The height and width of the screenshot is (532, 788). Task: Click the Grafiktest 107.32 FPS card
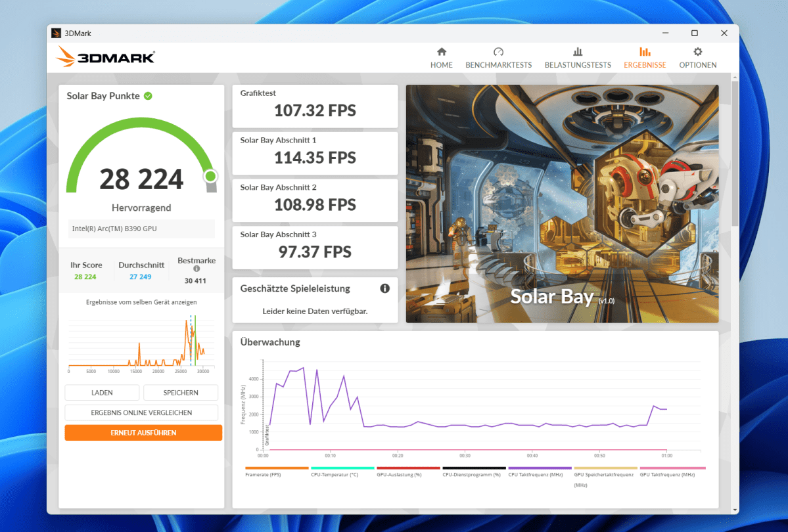click(x=315, y=106)
